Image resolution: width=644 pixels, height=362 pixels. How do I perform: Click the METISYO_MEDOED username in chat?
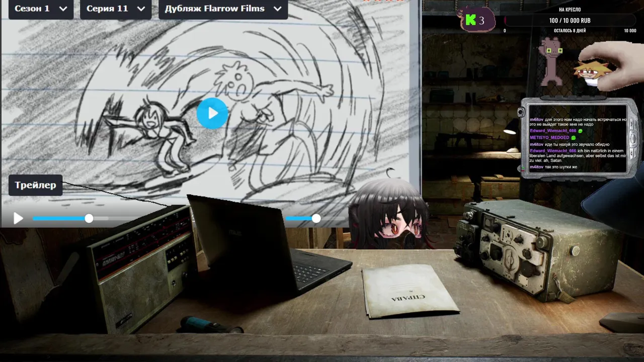tap(549, 137)
